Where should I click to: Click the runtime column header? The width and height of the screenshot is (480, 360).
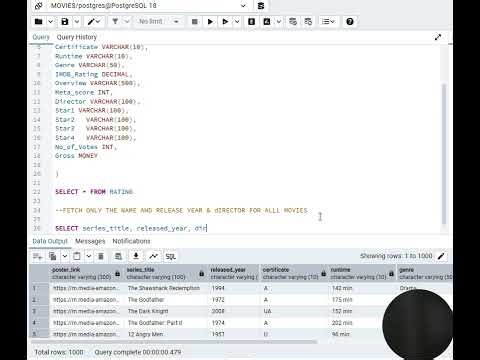coord(362,273)
